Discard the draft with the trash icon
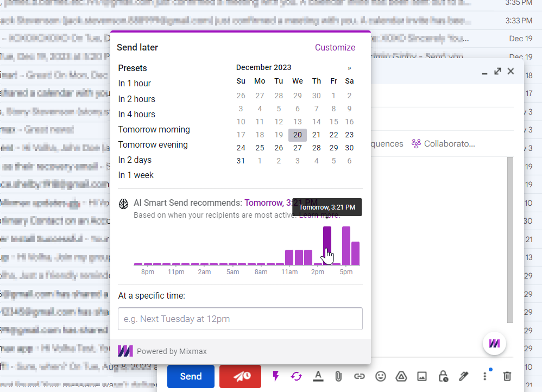Screen dimensions: 542x392 click(x=507, y=376)
